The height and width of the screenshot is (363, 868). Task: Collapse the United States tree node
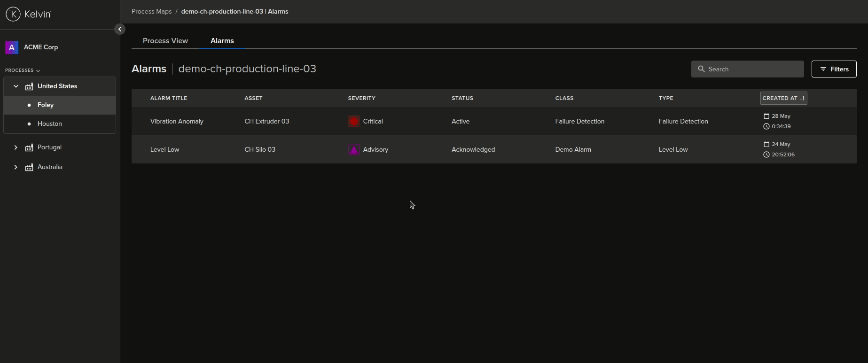click(x=16, y=86)
